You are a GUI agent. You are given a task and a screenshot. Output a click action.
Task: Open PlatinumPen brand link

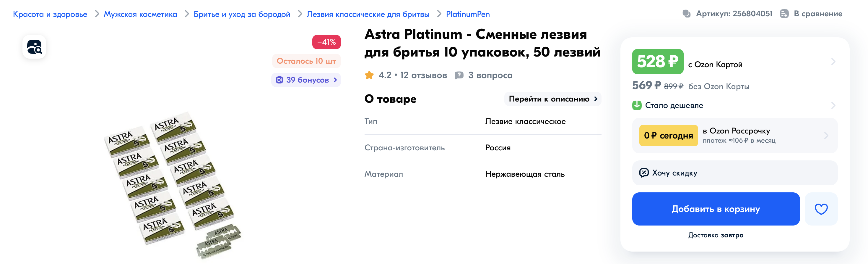click(x=468, y=14)
